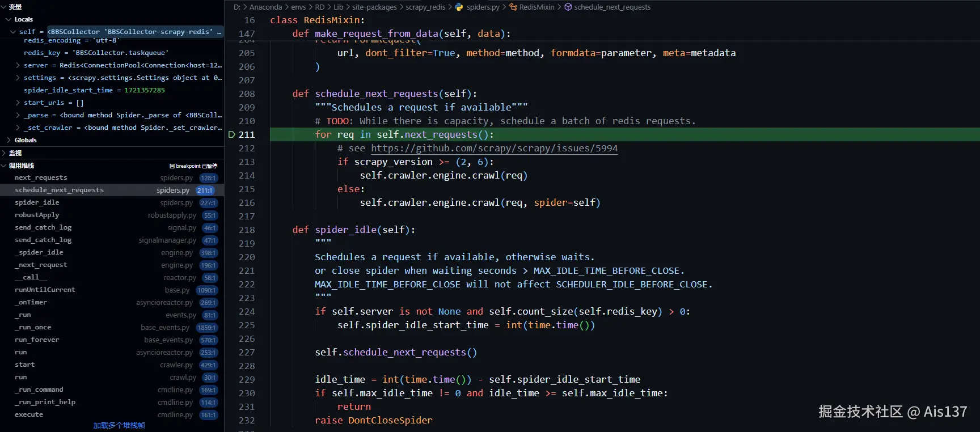
Task: Select spider_idle stack frame in spiders.py
Action: point(112,202)
